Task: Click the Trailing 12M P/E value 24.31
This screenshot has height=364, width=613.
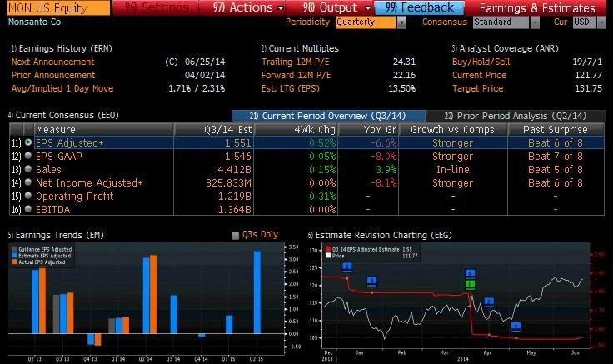Action: (x=404, y=62)
